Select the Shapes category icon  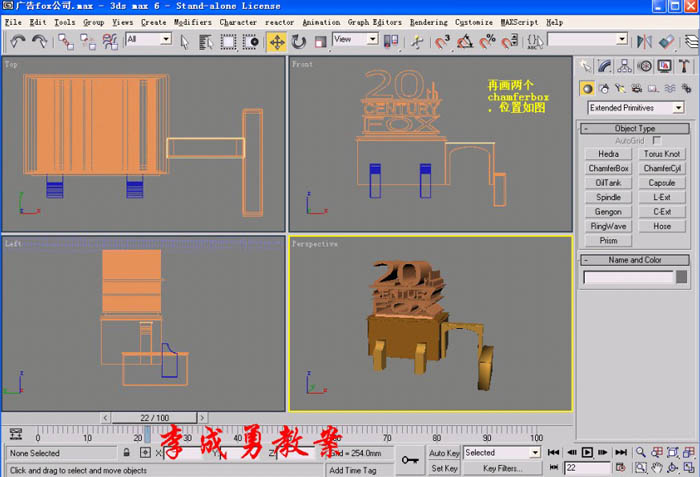[x=604, y=88]
